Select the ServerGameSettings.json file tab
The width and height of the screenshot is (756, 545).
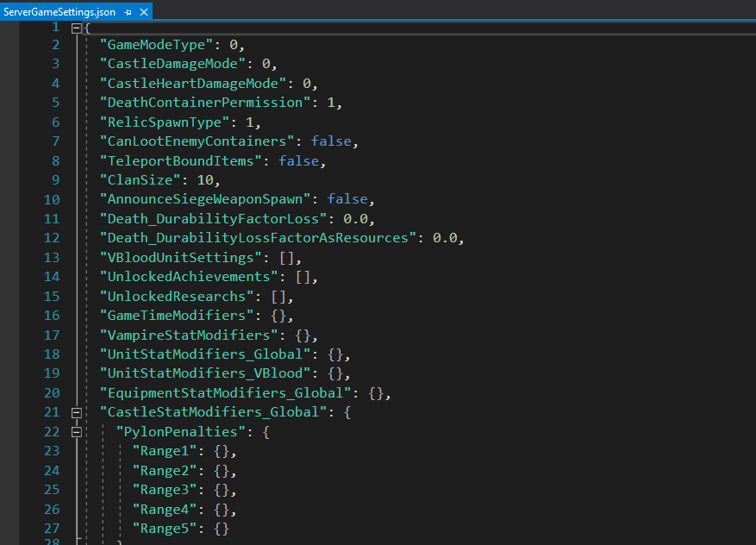[59, 12]
